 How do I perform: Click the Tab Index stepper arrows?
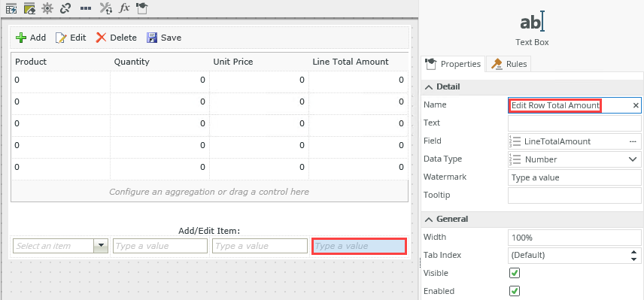(633, 255)
